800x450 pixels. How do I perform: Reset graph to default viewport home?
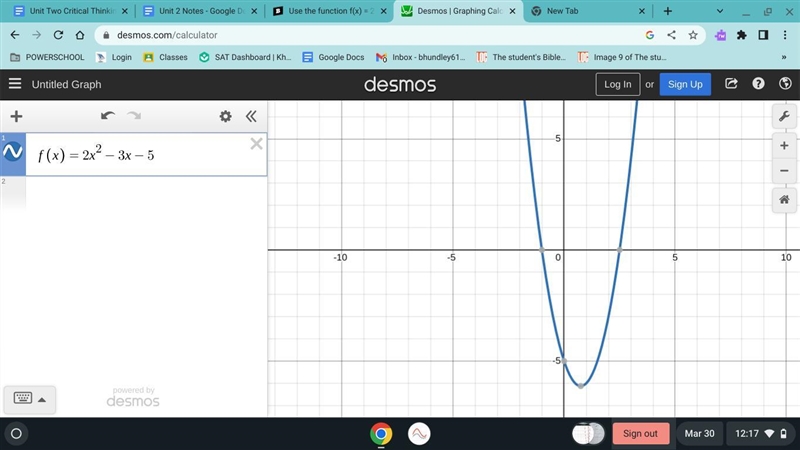784,199
